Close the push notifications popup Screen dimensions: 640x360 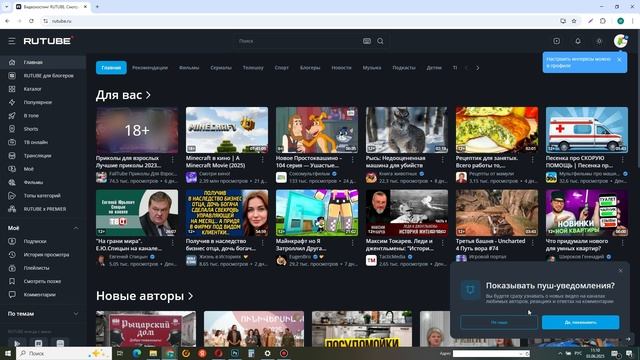pyautogui.click(x=620, y=271)
